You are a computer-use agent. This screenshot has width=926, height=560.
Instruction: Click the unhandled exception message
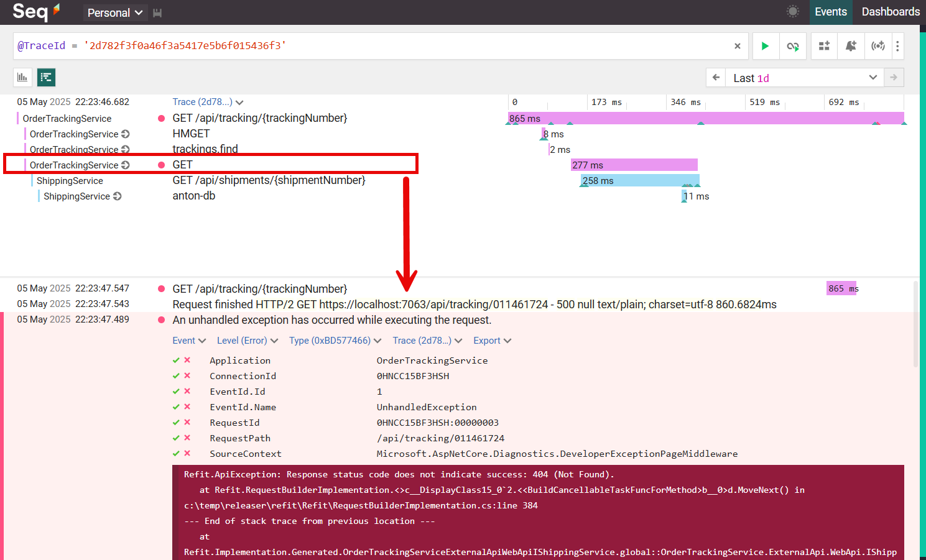pos(331,320)
